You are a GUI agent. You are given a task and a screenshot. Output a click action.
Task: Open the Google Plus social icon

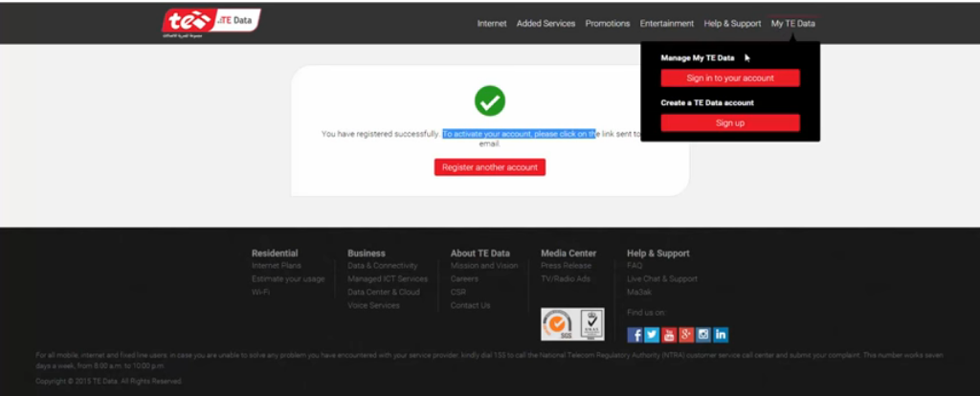pyautogui.click(x=686, y=335)
